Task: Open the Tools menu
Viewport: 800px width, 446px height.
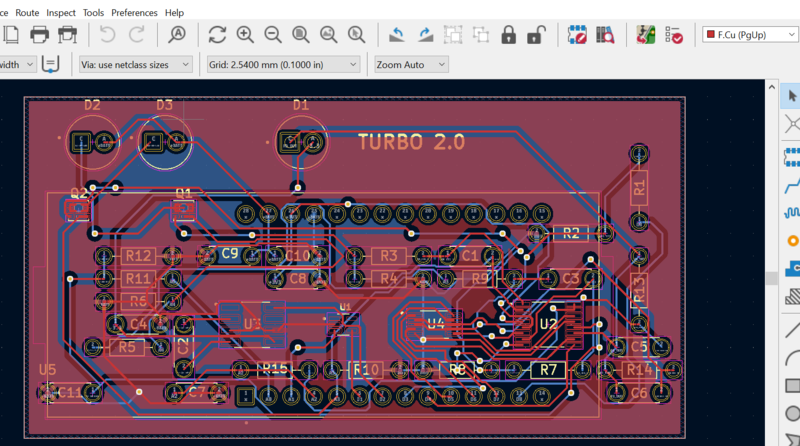Action: click(x=93, y=13)
